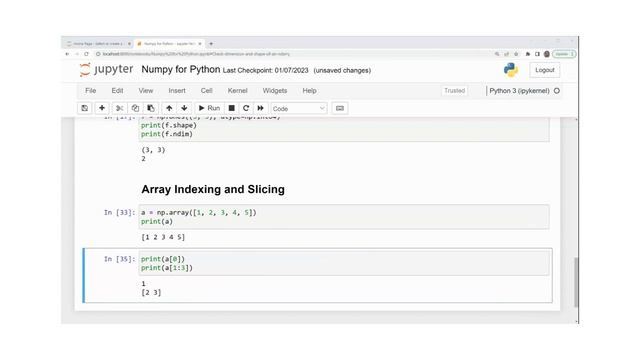Go forward in the browser
This screenshot has height=360, width=640.
coord(77,54)
